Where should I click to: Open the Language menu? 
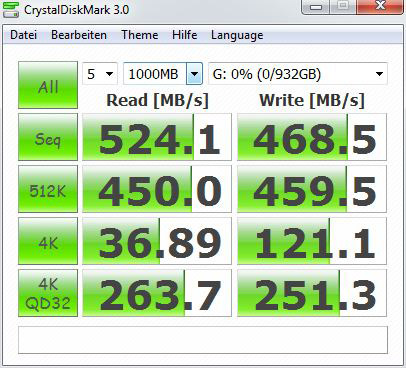pyautogui.click(x=237, y=35)
